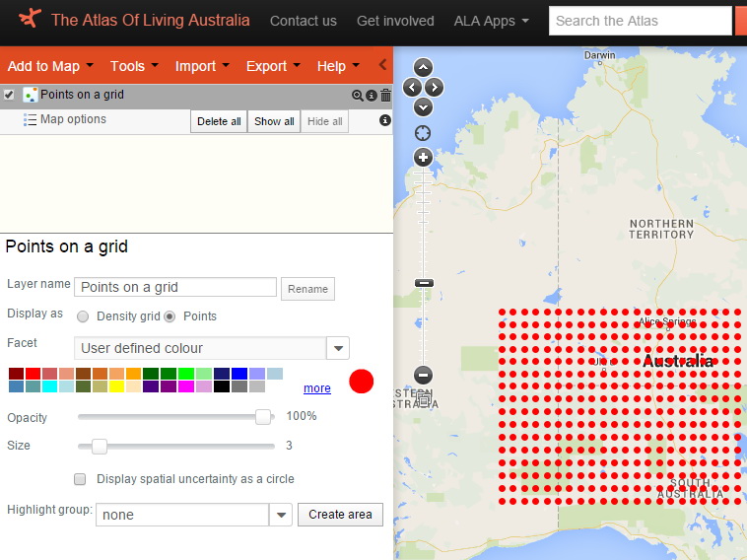Click the Map options label
The width and height of the screenshot is (747, 560).
73,119
